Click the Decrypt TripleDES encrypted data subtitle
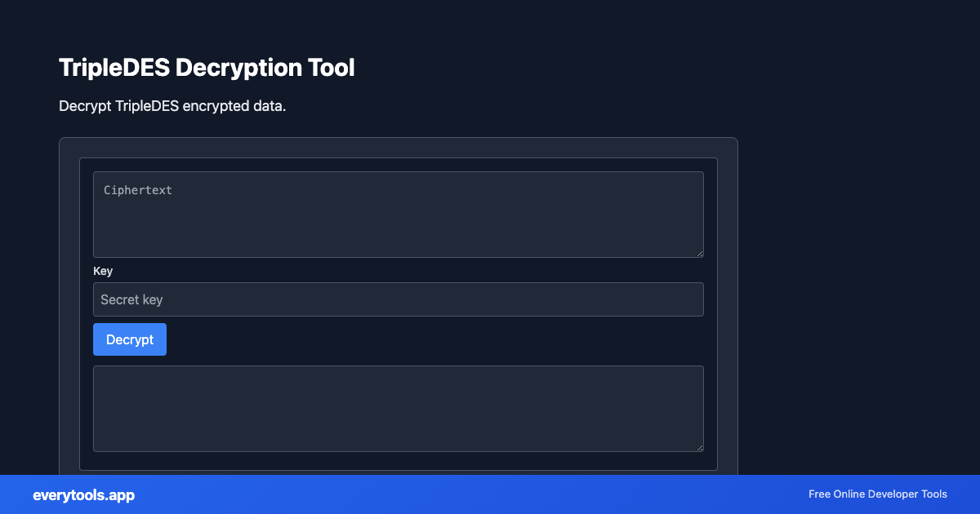This screenshot has width=980, height=514. [x=171, y=106]
